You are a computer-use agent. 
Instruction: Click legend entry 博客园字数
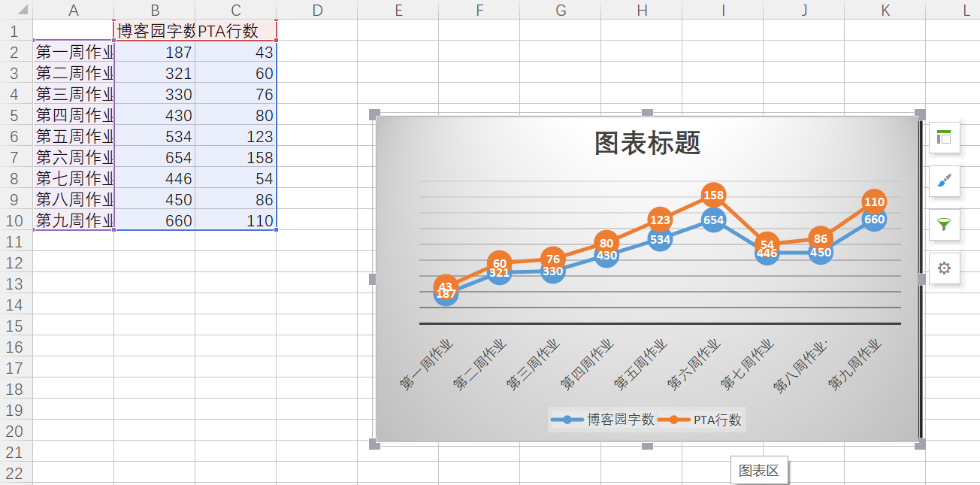(602, 420)
